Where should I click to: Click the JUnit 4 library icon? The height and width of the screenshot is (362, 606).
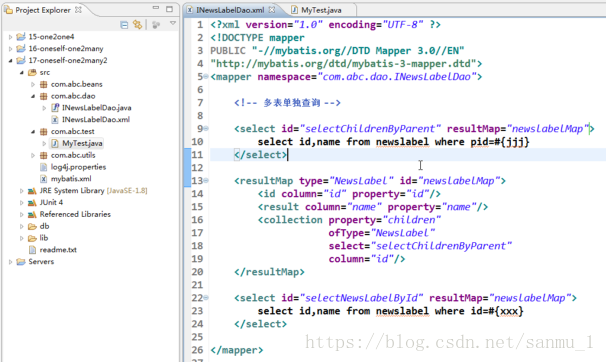pyautogui.click(x=32, y=203)
